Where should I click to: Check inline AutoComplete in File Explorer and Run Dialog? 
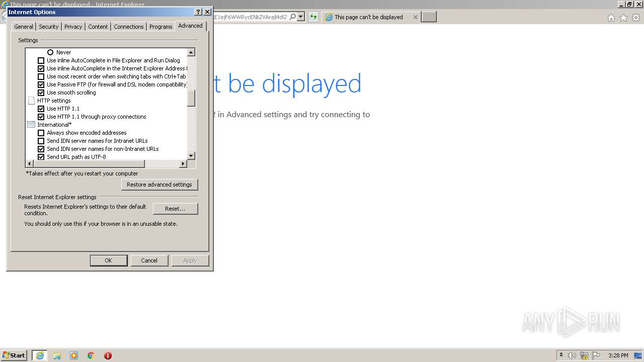[x=41, y=60]
